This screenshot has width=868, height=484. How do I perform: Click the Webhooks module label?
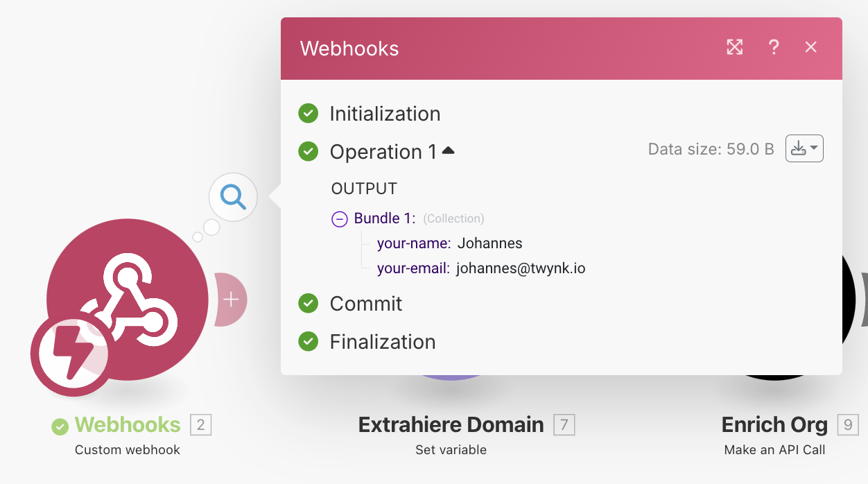[128, 424]
